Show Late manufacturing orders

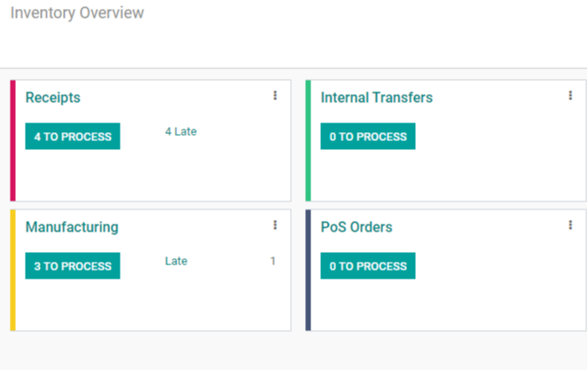coord(176,261)
